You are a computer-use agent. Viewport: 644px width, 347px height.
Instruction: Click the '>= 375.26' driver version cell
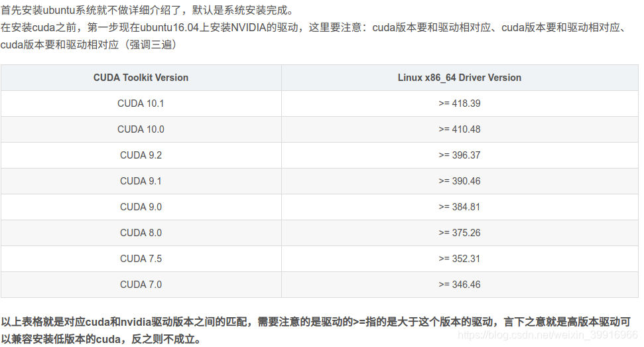[460, 233]
